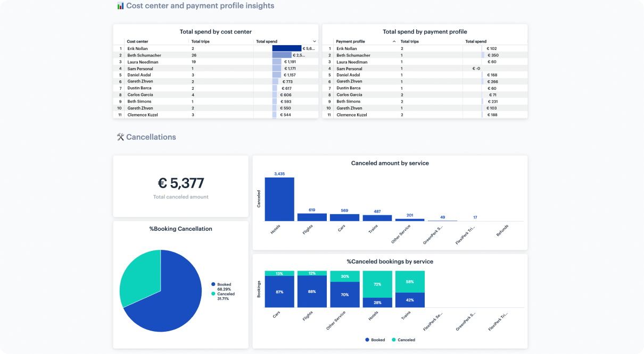644x354 pixels.
Task: Click Carlos Garcia in cost center table
Action: [140, 95]
